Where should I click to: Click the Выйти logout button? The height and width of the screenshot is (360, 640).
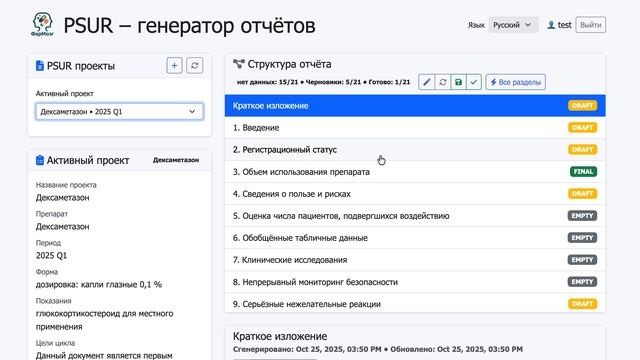[x=591, y=25]
